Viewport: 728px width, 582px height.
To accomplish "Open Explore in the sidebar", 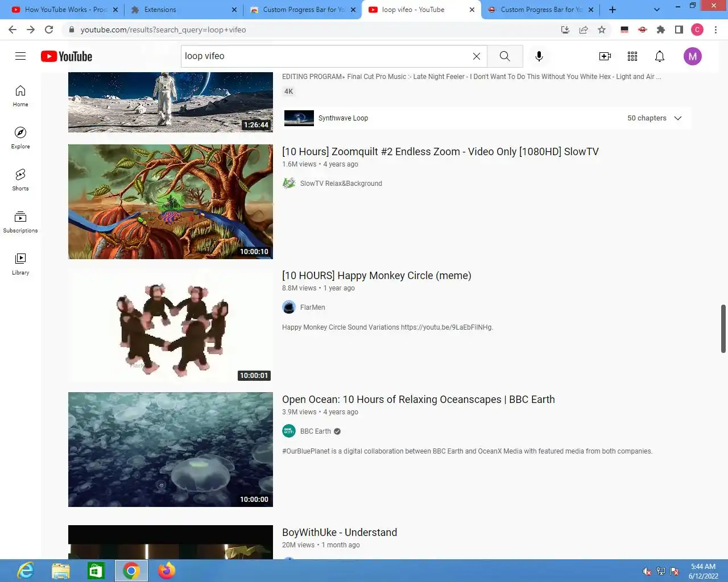I will pos(20,138).
